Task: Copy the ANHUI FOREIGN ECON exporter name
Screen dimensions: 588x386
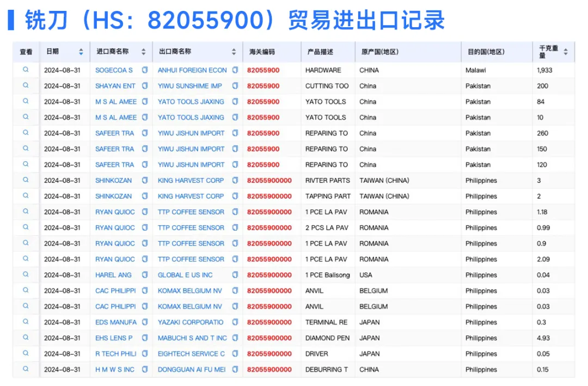Action: (x=234, y=70)
